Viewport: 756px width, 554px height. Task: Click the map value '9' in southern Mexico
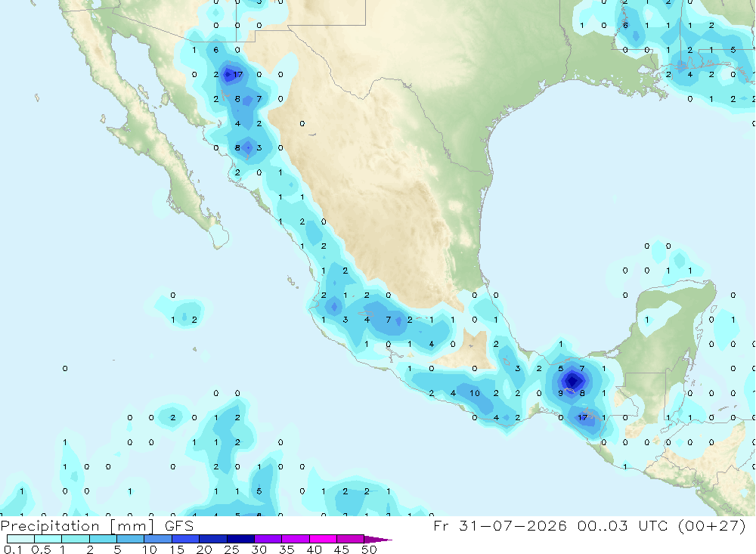560,393
